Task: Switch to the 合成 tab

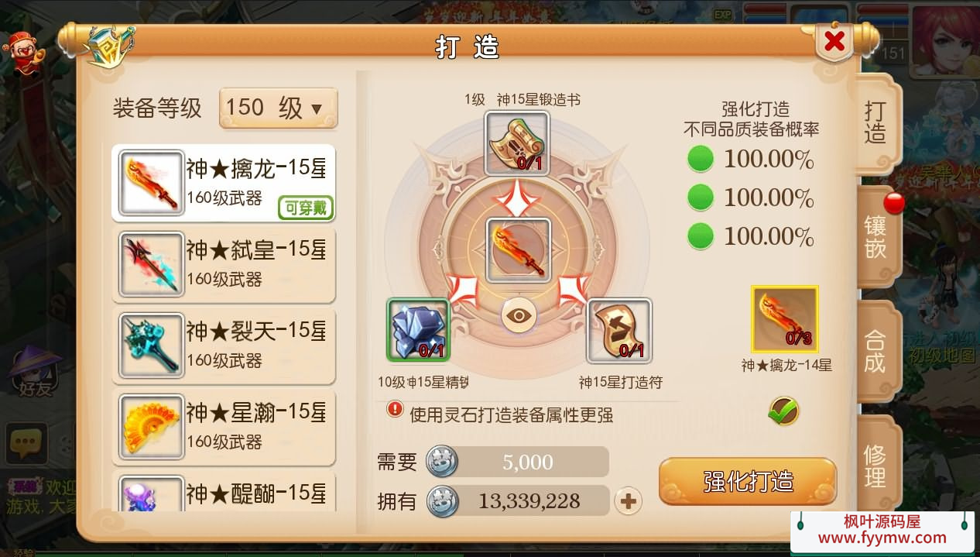Action: coord(876,351)
